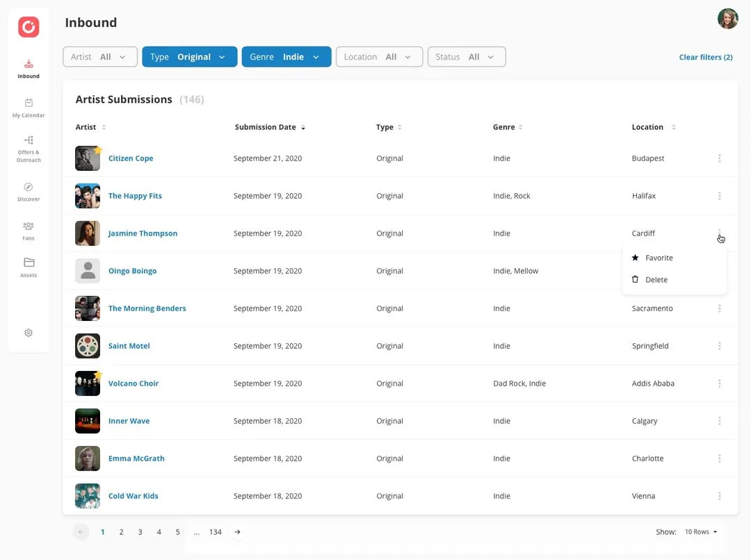The width and height of the screenshot is (751, 560).
Task: Open the Citizen Cope artist link
Action: 131,158
